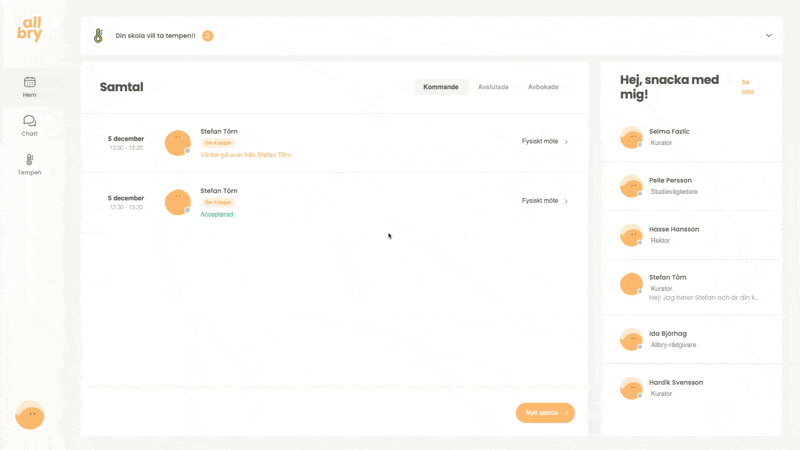The image size is (800, 450).
Task: Open the Chatt speech bubble icon
Action: [x=30, y=121]
